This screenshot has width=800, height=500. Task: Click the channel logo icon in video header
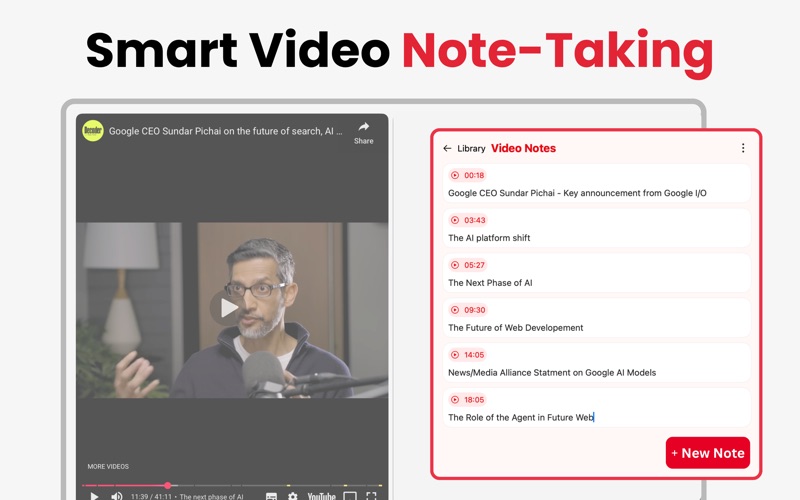click(93, 131)
